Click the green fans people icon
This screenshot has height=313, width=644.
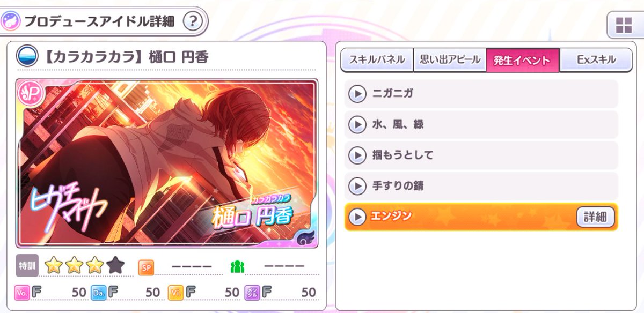pyautogui.click(x=237, y=266)
